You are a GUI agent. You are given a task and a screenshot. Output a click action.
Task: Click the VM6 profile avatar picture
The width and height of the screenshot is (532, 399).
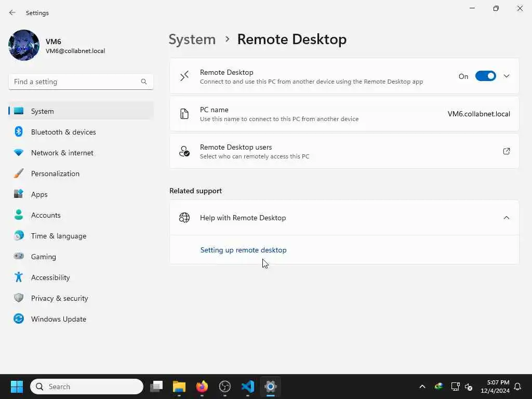coord(24,45)
